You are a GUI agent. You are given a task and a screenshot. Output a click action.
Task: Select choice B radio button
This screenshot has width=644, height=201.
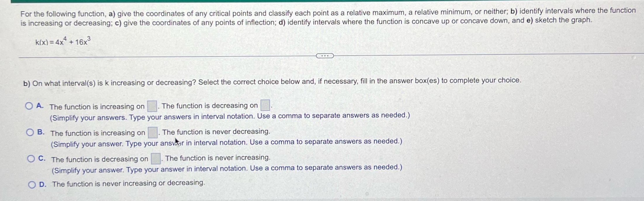click(30, 133)
